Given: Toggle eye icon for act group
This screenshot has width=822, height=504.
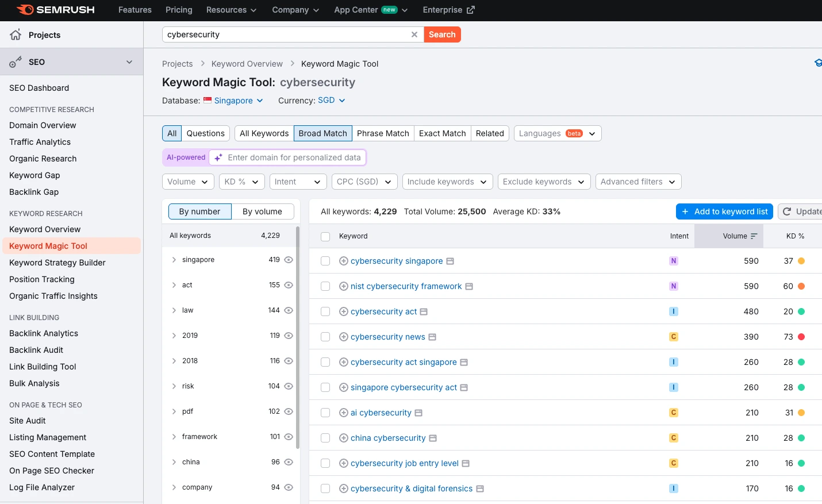Looking at the screenshot, I should click(289, 285).
